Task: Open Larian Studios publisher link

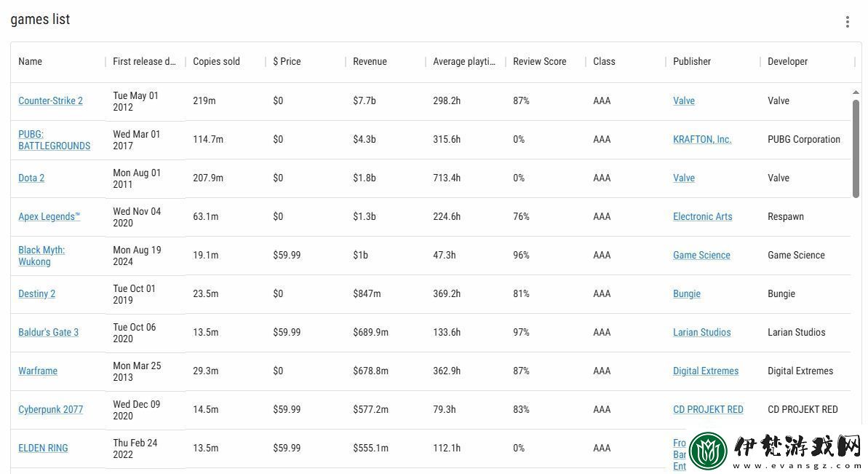Action: click(702, 332)
